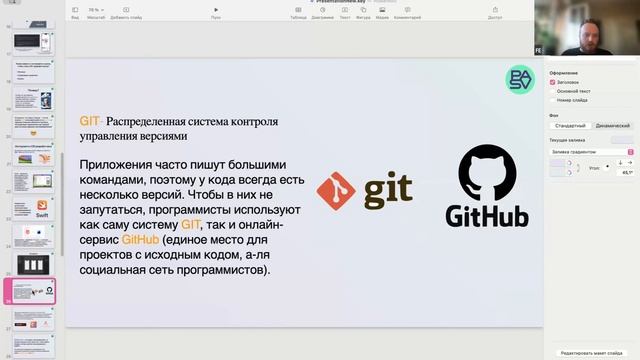
Task: Select slide thumbnail number 20
Action: click(33, 126)
